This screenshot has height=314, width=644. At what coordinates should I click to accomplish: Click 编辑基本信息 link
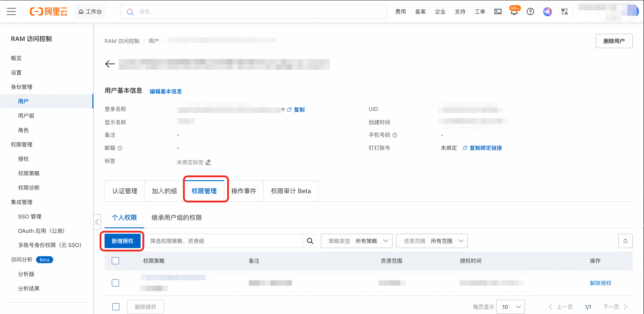click(165, 91)
